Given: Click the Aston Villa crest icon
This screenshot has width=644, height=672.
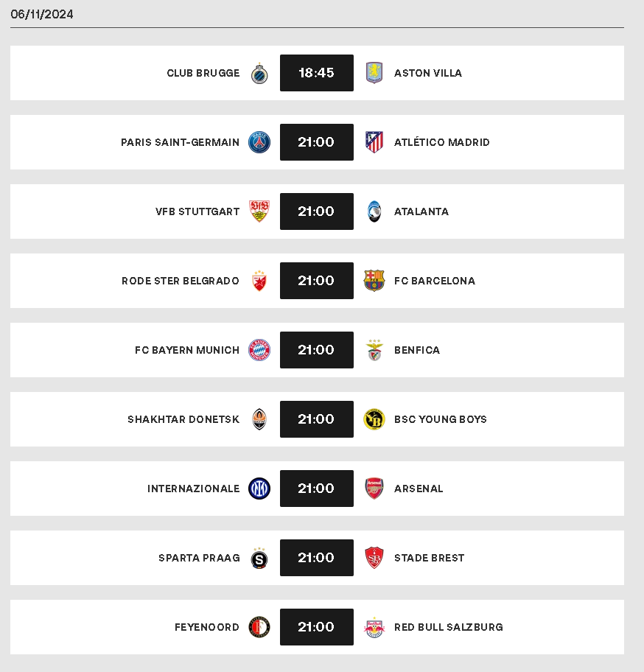Looking at the screenshot, I should click(374, 73).
